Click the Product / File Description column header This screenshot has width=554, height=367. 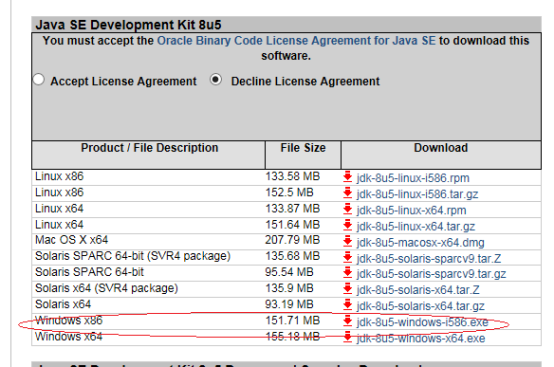tap(149, 148)
